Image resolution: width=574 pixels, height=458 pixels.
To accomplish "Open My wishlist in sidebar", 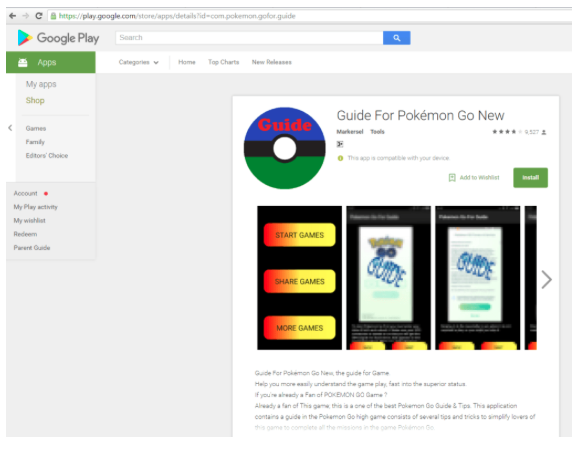I will (30, 220).
